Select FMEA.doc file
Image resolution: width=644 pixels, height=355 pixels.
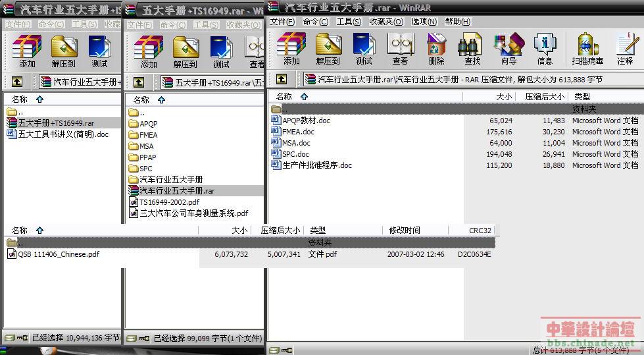(293, 132)
